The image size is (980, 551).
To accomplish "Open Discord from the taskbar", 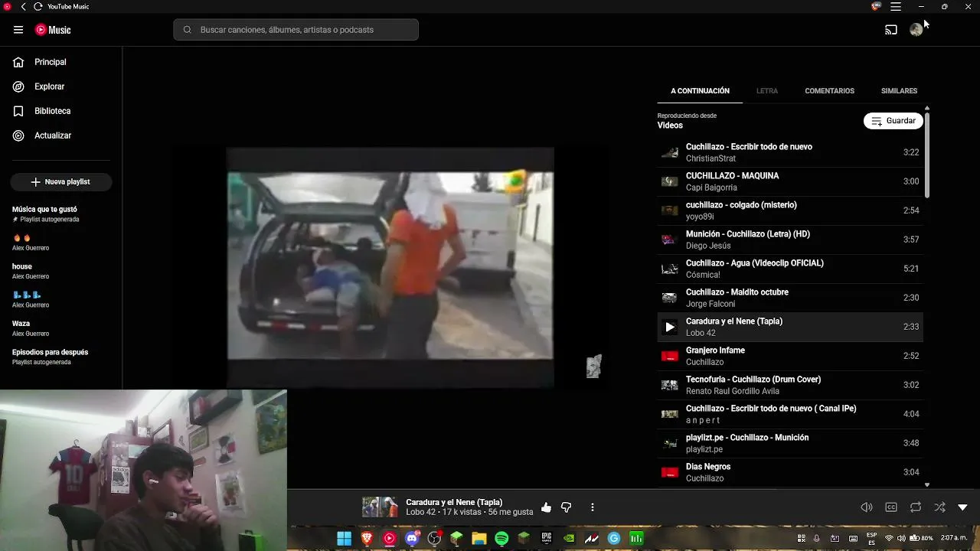I will [413, 539].
